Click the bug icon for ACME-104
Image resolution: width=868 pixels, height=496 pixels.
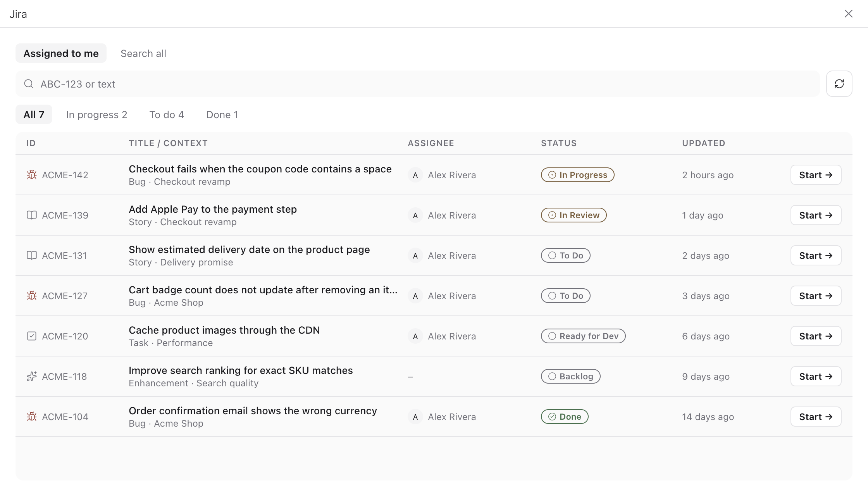coord(32,417)
